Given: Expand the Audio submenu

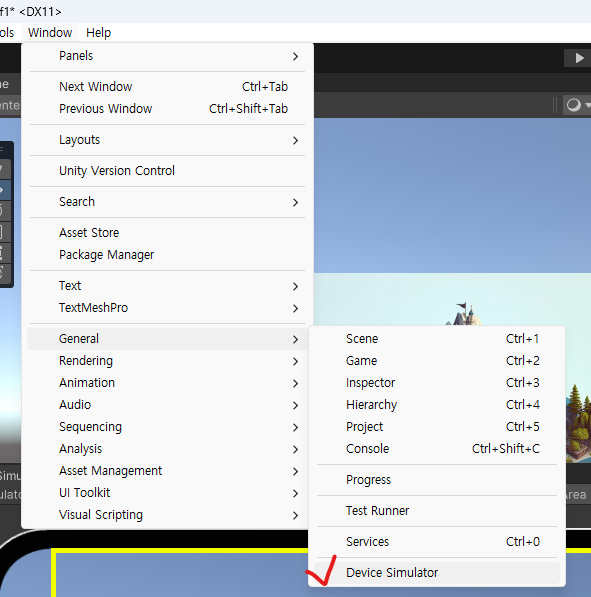Looking at the screenshot, I should pyautogui.click(x=168, y=405).
